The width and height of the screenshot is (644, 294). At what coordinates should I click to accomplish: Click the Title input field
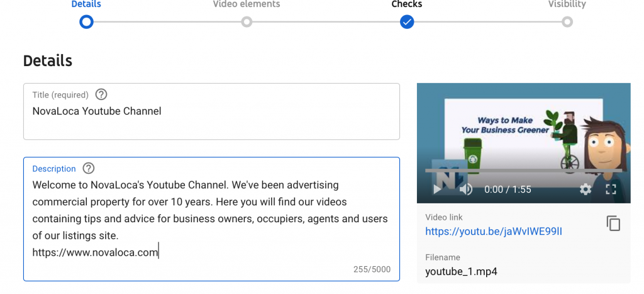pos(211,111)
